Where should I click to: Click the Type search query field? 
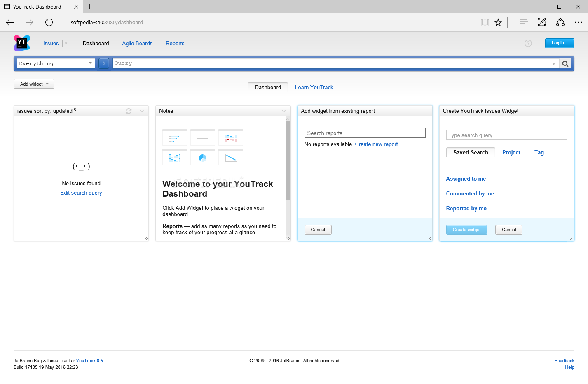(x=507, y=135)
